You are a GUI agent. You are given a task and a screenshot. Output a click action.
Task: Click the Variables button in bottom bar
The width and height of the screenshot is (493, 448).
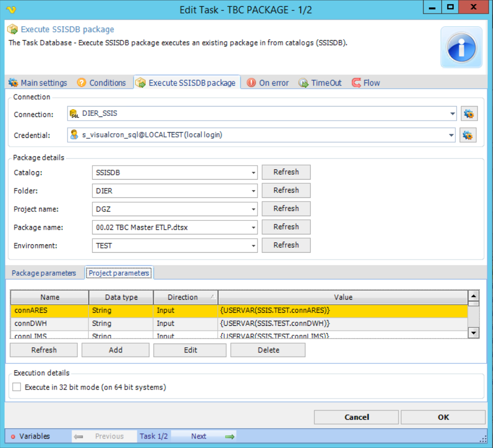[x=31, y=437]
